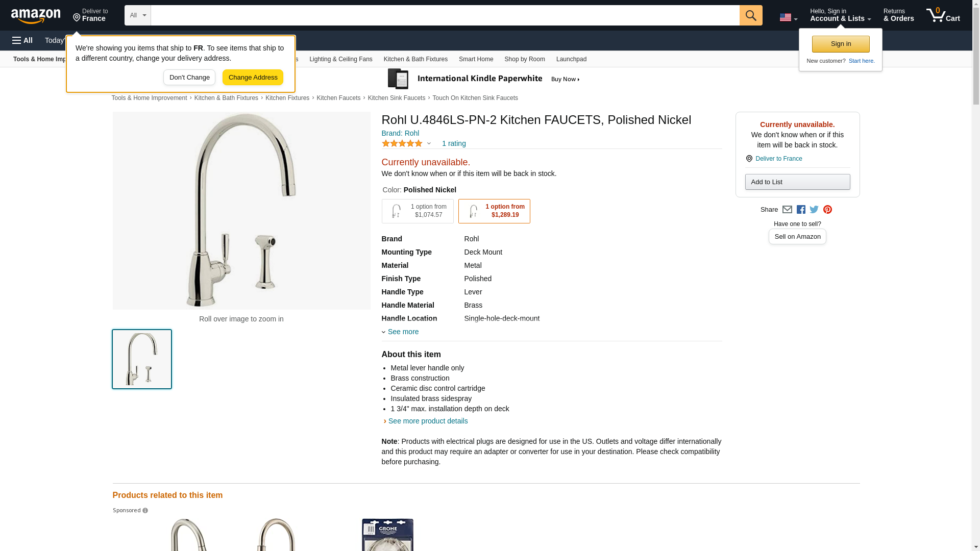Click the search magnifier button
Screen dimensions: 980x551
(751, 15)
